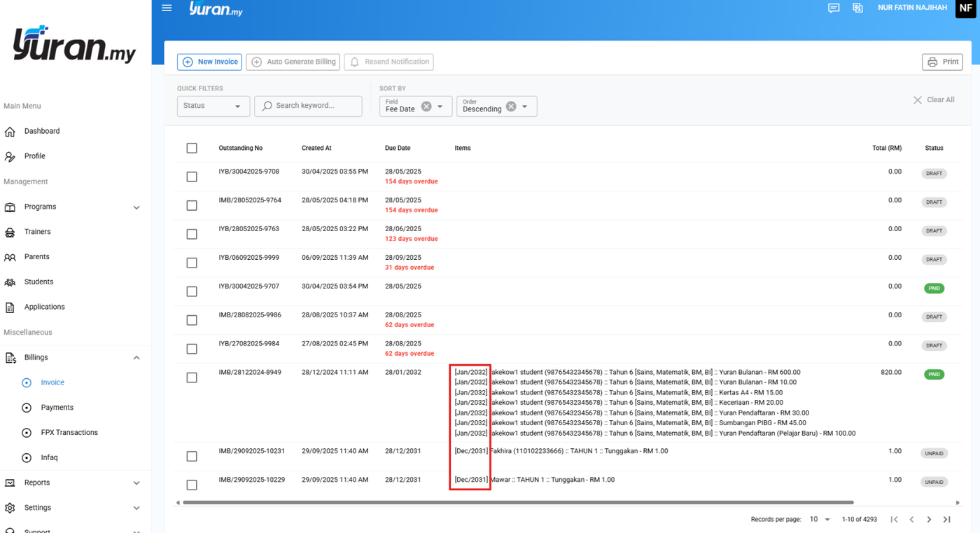Click the language translate icon
Image resolution: width=980 pixels, height=533 pixels.
coord(857,8)
